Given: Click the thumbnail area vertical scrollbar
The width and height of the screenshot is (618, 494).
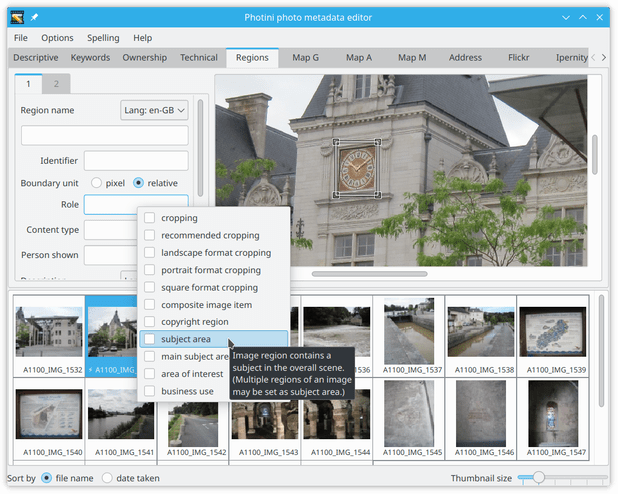Looking at the screenshot, I should point(601,351).
